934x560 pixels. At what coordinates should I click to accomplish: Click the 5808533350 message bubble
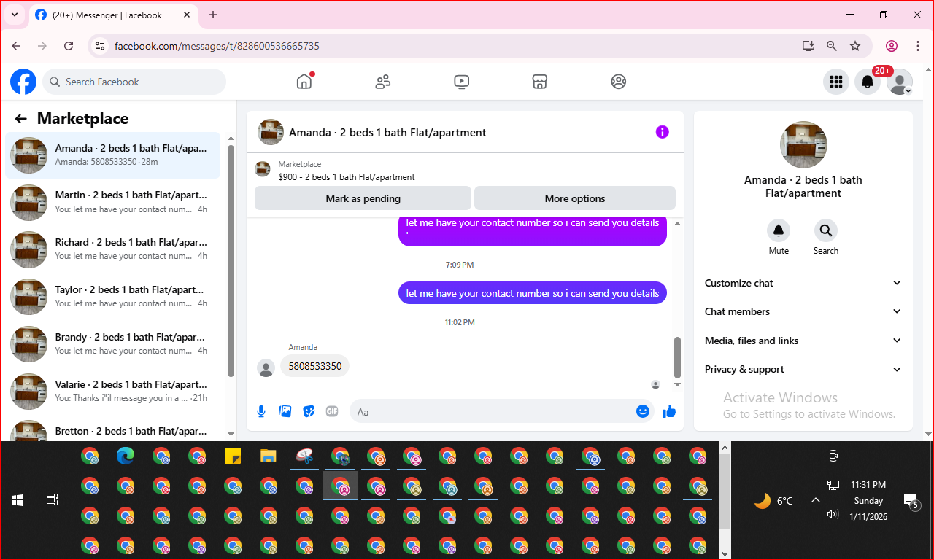coord(314,366)
